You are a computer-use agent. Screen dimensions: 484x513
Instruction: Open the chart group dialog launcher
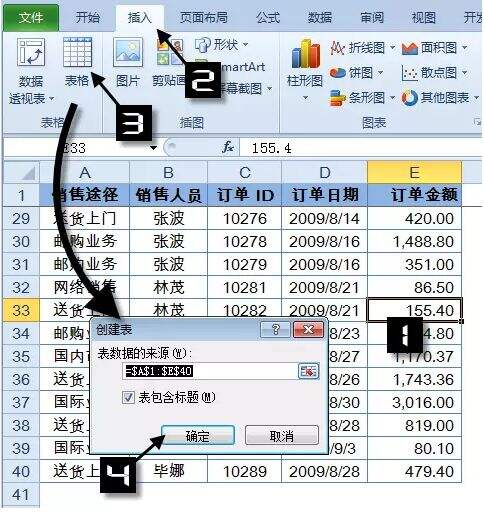[477, 122]
